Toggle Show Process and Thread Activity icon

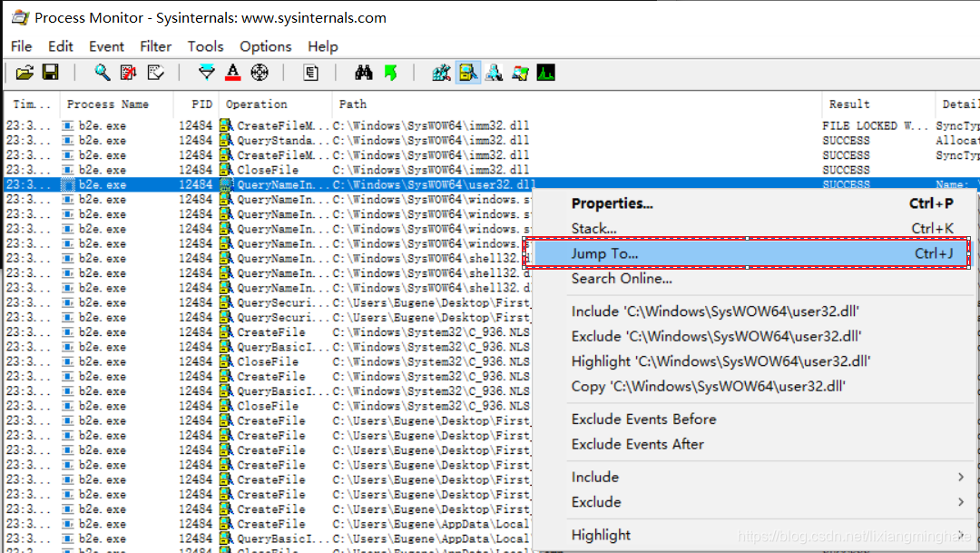pyautogui.click(x=520, y=73)
